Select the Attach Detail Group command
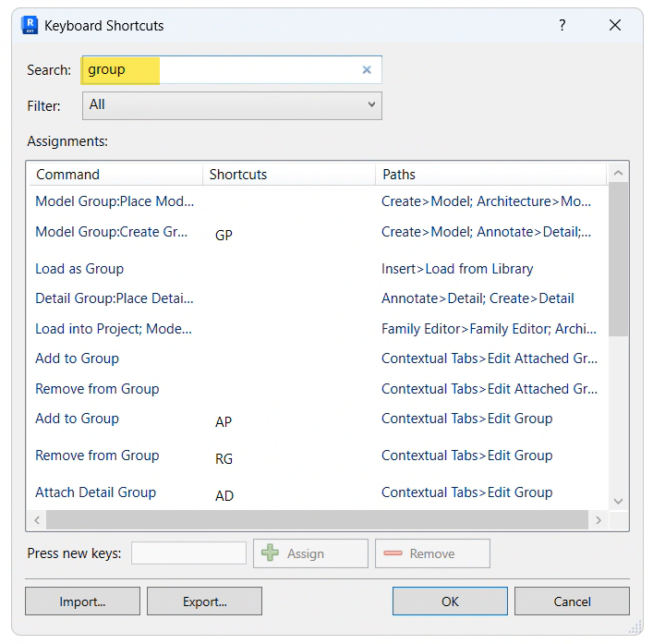Image resolution: width=653 pixels, height=644 pixels. point(95,492)
